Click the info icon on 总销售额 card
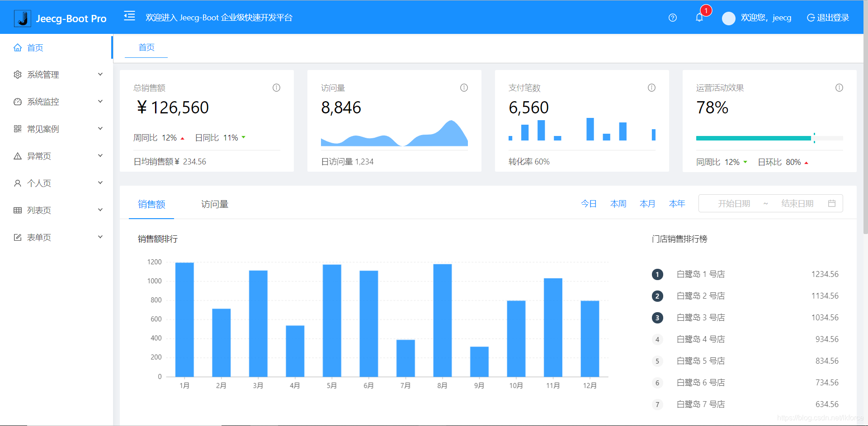868x426 pixels. pyautogui.click(x=276, y=88)
